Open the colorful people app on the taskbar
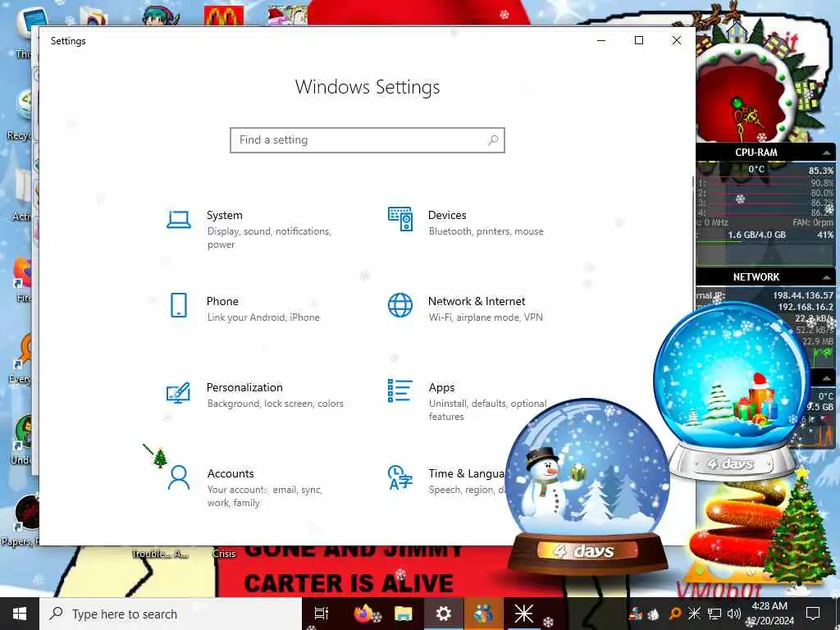840x630 pixels. pyautogui.click(x=484, y=614)
